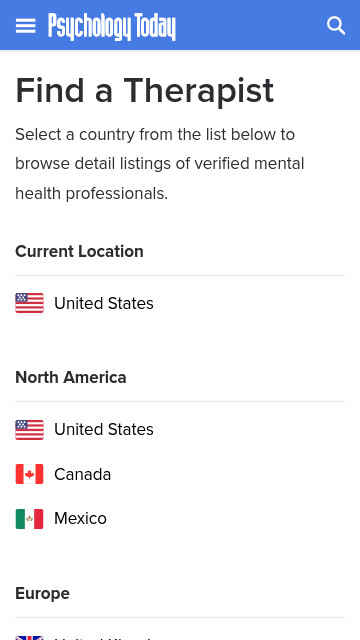Viewport: 360px width, 640px height.
Task: Open the hamburger navigation menu
Action: 26,27
